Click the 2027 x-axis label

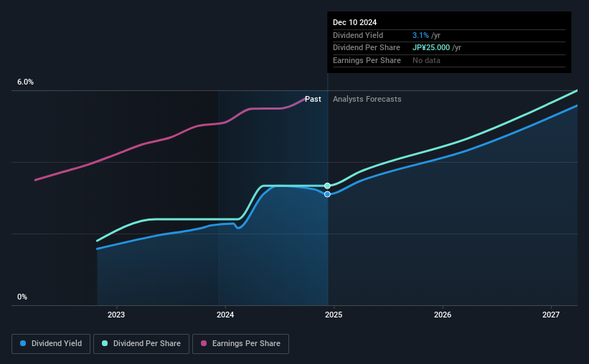click(551, 315)
